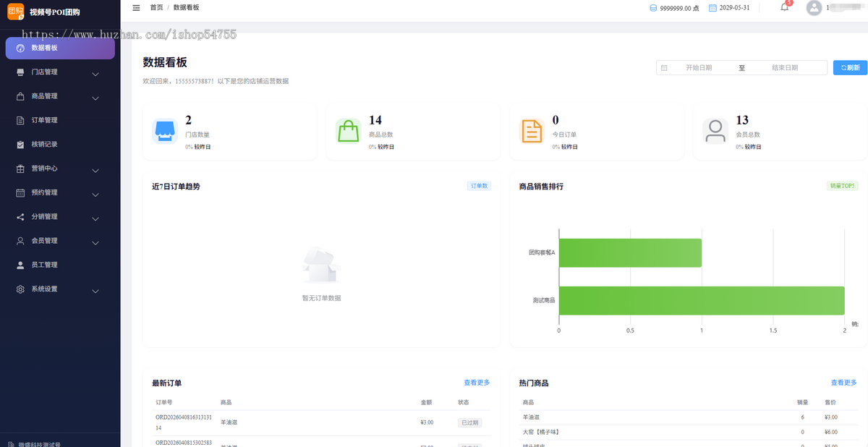Click the blue store icon for 门店数量

(165, 131)
